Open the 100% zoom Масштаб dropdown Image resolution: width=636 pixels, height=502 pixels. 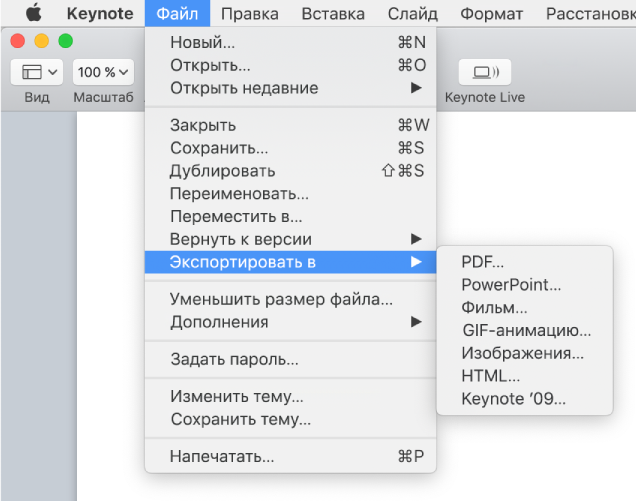point(104,72)
